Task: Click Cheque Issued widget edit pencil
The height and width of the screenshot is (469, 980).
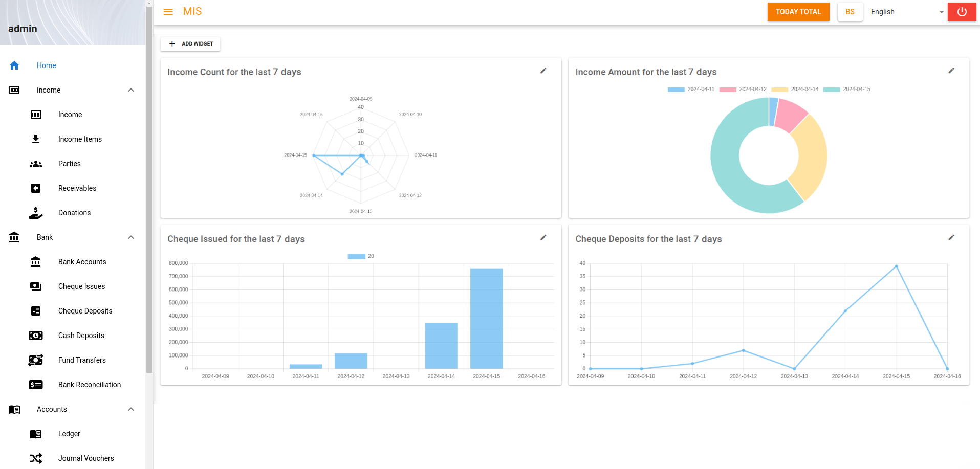Action: coord(543,238)
